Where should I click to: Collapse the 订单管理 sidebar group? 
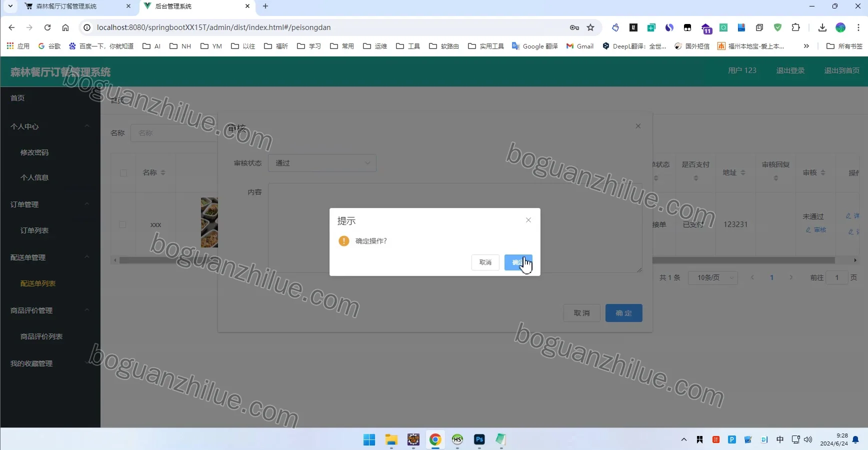[50, 204]
